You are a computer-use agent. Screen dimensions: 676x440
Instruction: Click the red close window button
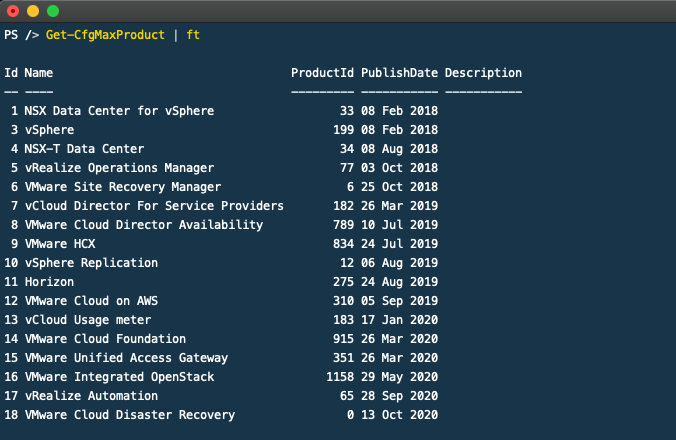click(13, 11)
